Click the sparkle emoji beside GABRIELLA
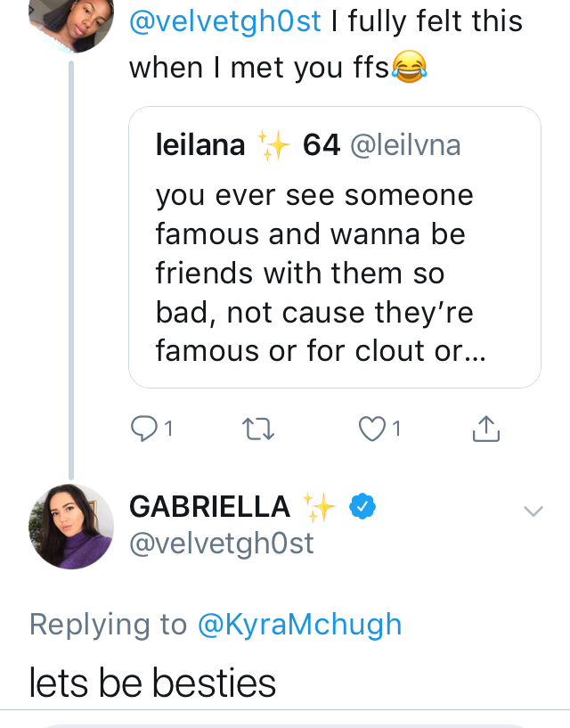570x728 pixels. coord(318,507)
